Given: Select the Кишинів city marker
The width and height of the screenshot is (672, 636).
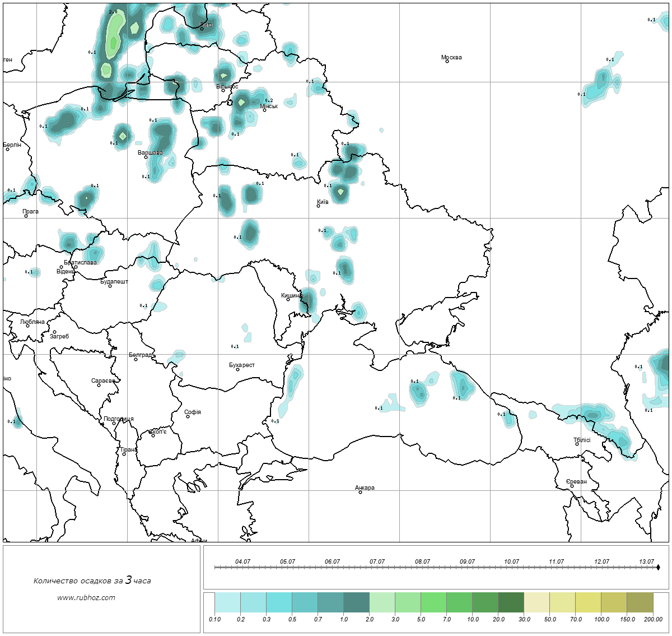Looking at the screenshot, I should (288, 299).
